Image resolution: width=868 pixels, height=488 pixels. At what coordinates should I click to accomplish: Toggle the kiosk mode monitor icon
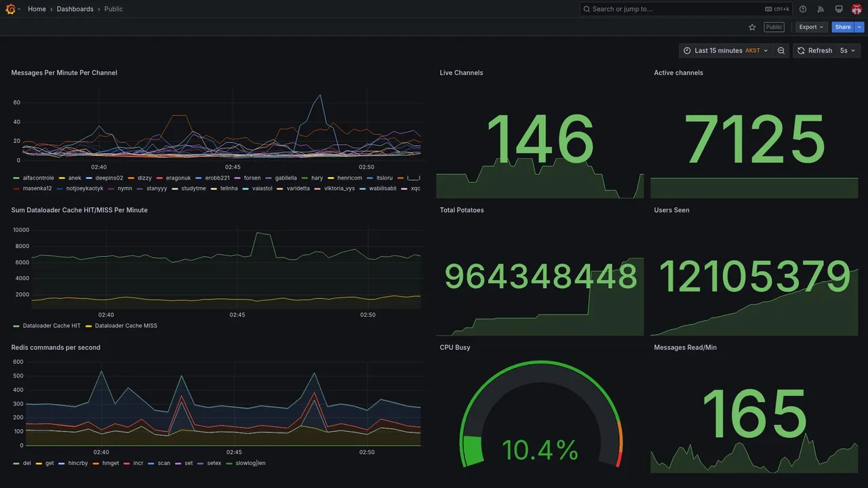point(839,9)
